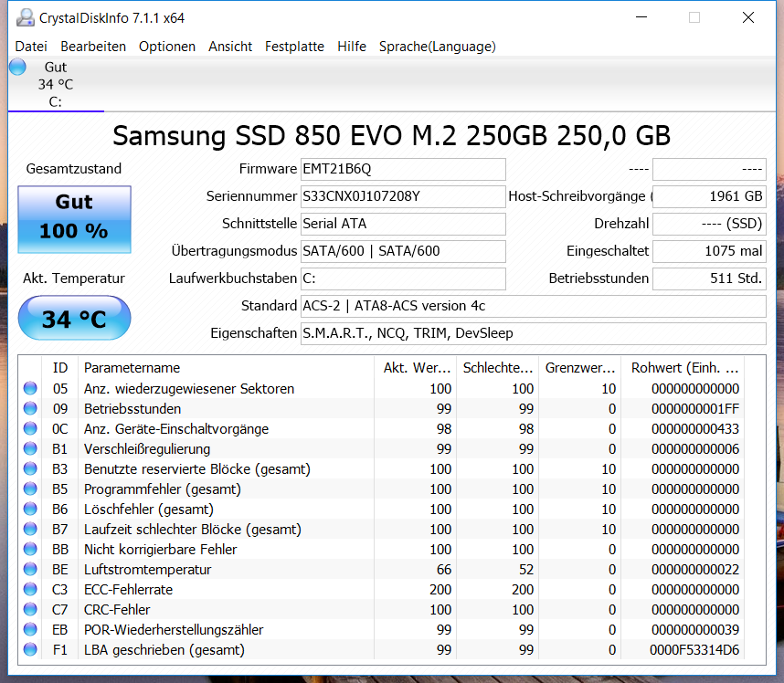Click status icon for Programmfehler (gesamt)

tap(30, 489)
